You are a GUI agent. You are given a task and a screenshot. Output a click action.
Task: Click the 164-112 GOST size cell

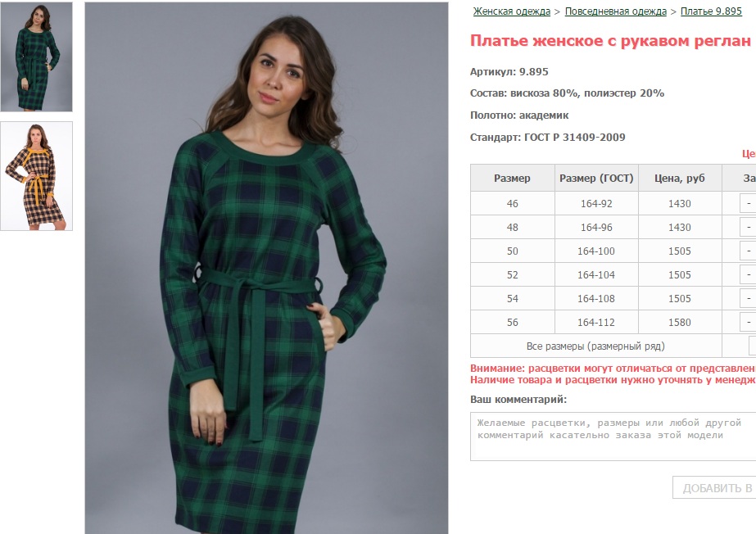[x=596, y=322]
